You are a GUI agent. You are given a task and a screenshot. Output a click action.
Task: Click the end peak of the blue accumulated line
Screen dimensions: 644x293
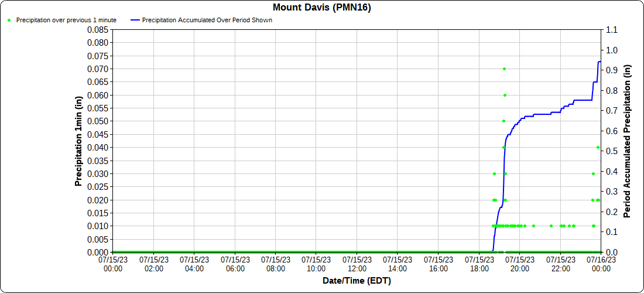(600, 62)
